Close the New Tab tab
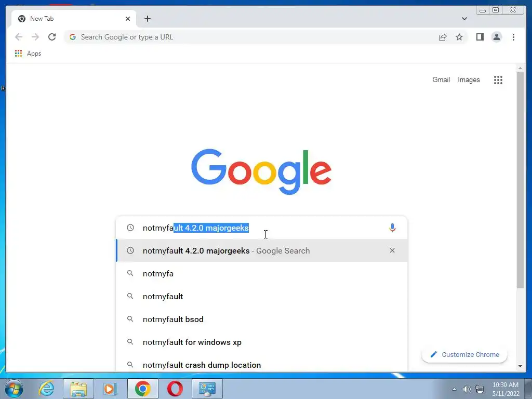 click(128, 19)
